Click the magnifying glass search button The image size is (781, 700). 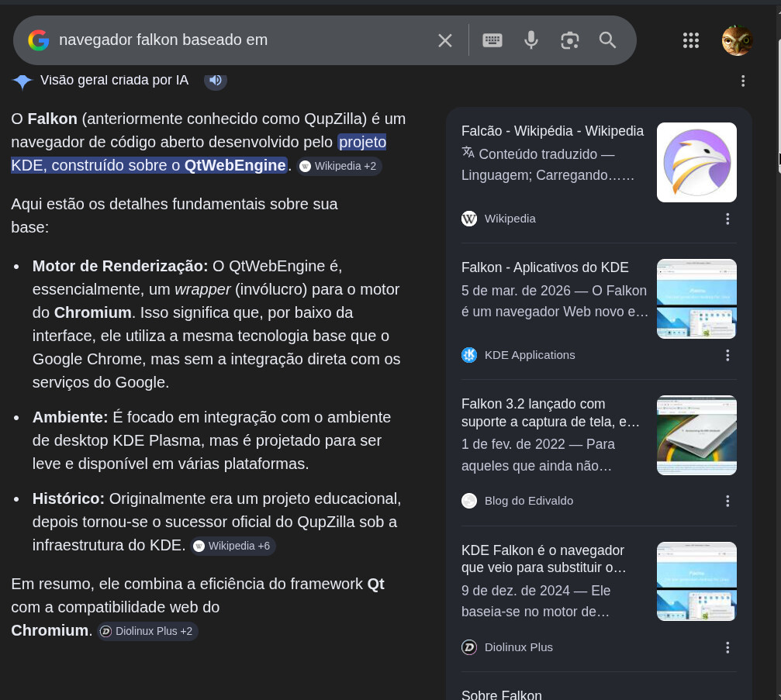click(608, 40)
